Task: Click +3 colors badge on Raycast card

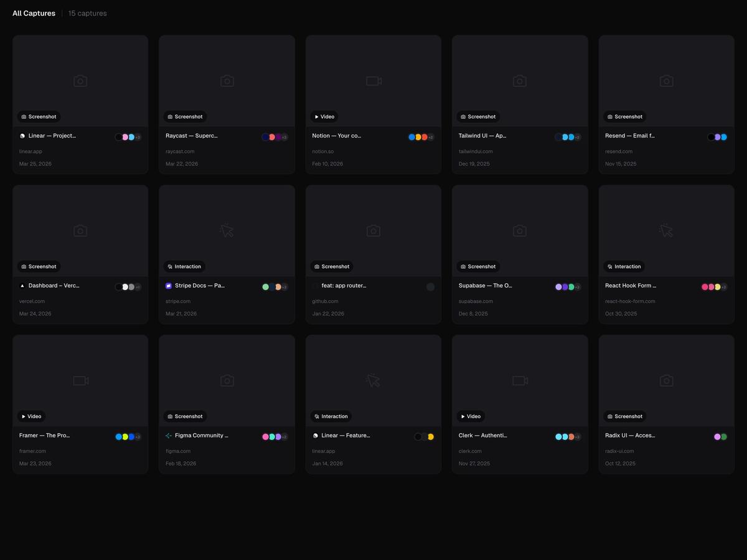Action: point(284,137)
